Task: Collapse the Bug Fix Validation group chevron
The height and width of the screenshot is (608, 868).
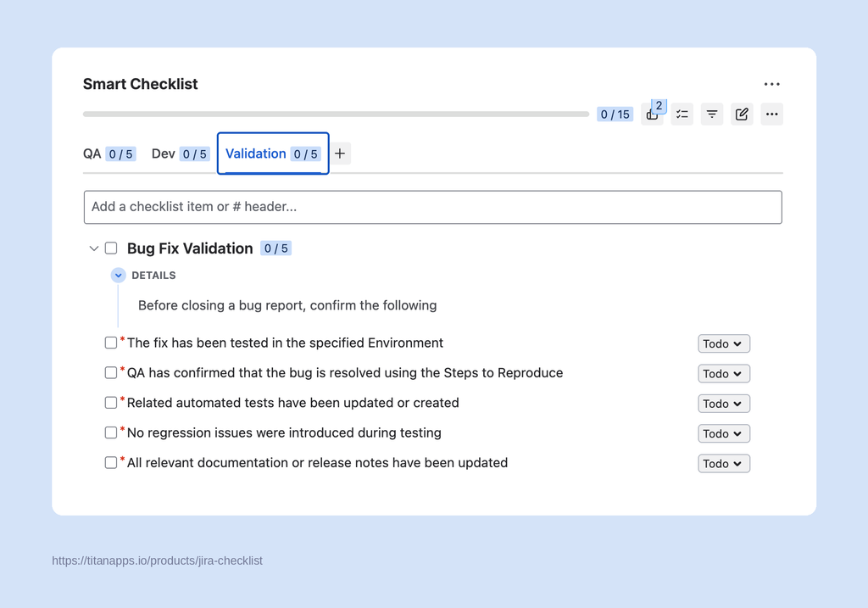Action: pyautogui.click(x=93, y=248)
